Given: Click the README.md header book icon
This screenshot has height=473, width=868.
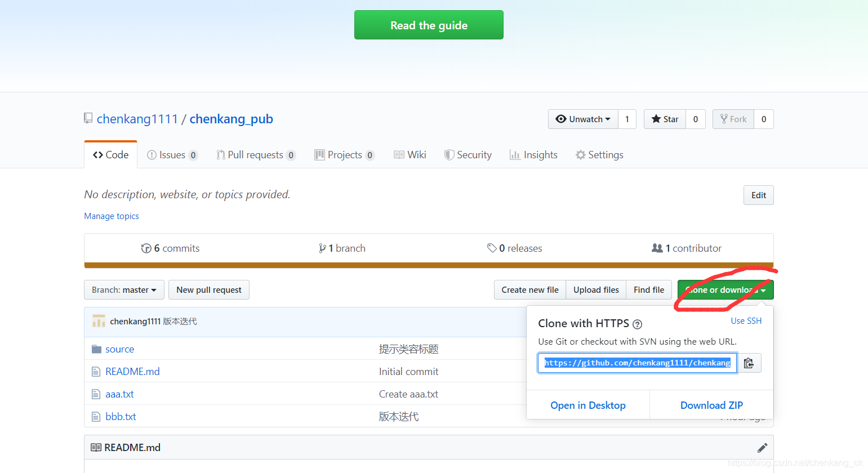Looking at the screenshot, I should pyautogui.click(x=96, y=448).
